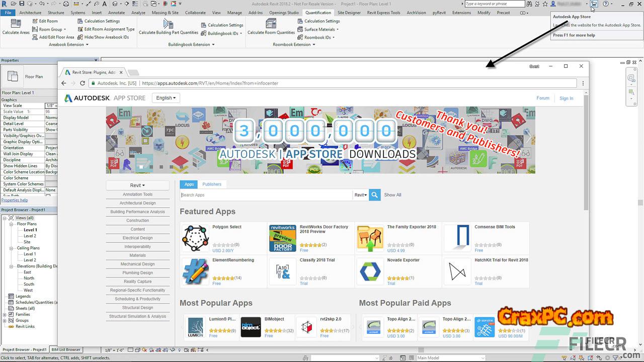Open the Forum link
The image size is (644, 362).
pyautogui.click(x=543, y=98)
